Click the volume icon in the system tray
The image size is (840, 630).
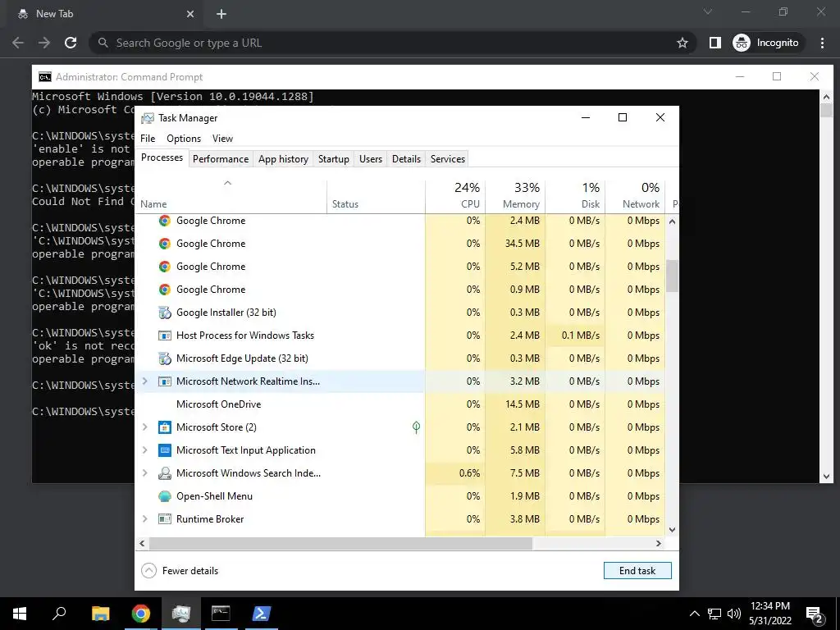pos(734,614)
